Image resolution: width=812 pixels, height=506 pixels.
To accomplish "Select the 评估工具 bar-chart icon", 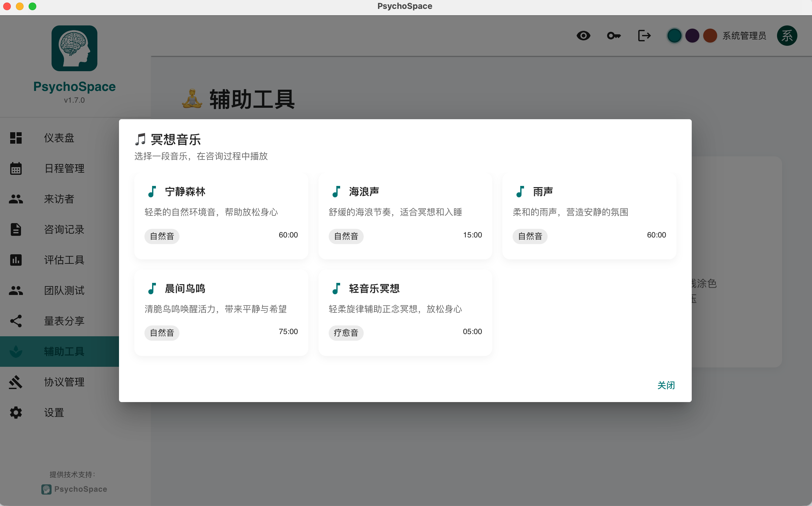I will tap(16, 260).
